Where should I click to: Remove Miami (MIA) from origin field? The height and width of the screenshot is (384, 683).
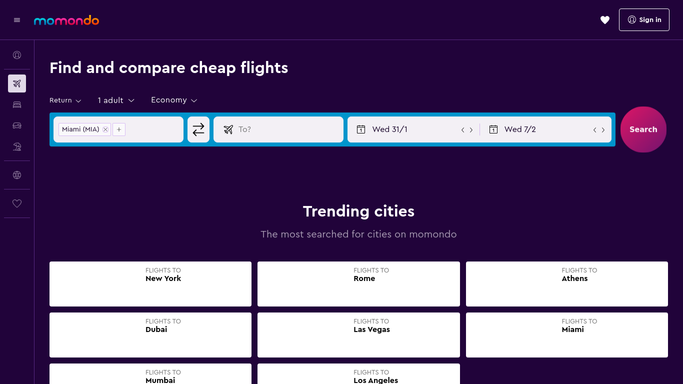tap(105, 129)
